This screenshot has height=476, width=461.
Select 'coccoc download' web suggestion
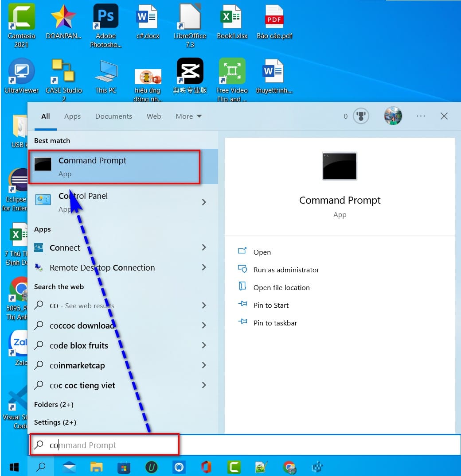113,325
